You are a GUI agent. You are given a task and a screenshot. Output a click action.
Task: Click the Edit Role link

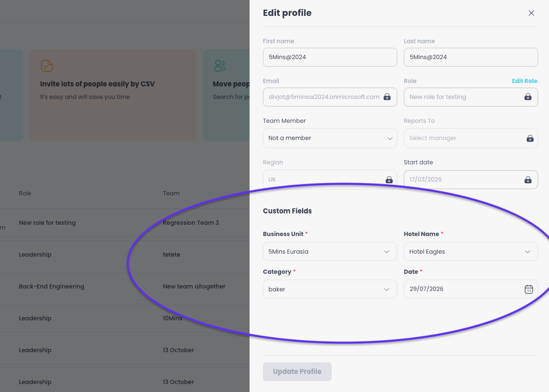click(524, 81)
